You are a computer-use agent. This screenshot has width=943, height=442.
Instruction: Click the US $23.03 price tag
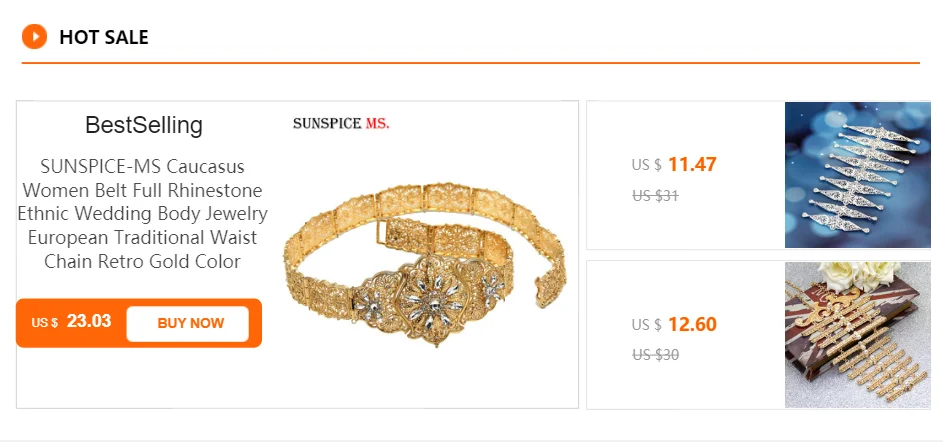71,322
